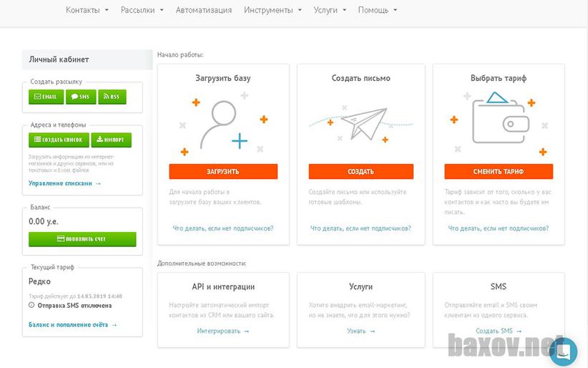Viewport: 588px width, 368px height.
Task: Click the green EMAIL mailing button
Action: [46, 97]
